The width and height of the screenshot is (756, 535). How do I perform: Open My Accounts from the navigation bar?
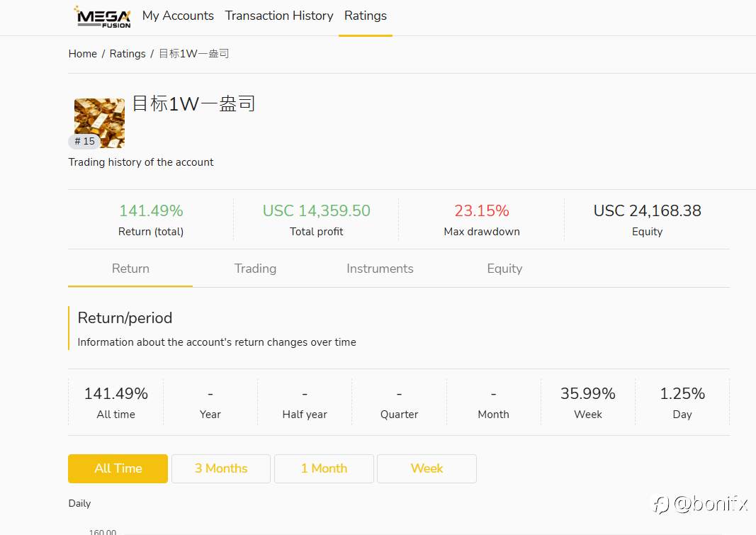[178, 16]
